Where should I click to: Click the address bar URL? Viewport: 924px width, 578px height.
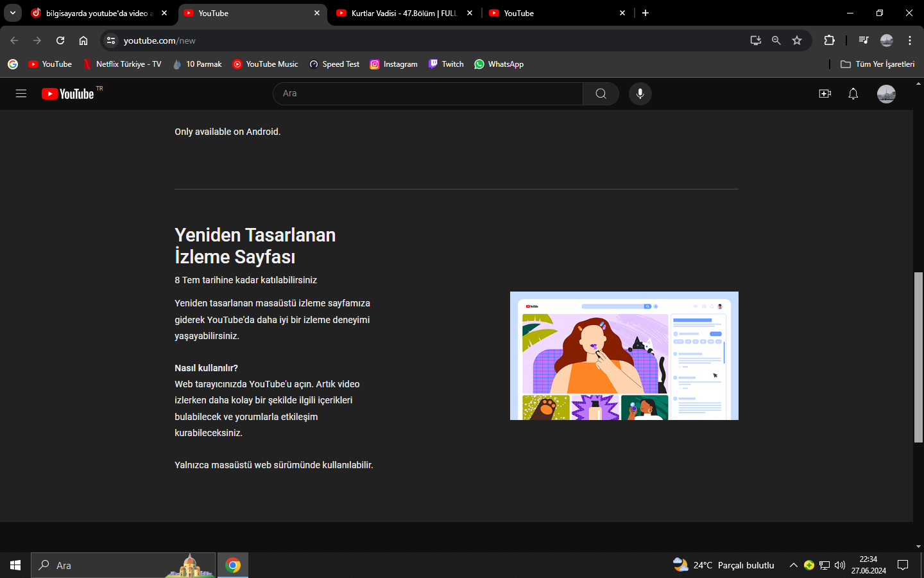pyautogui.click(x=160, y=40)
